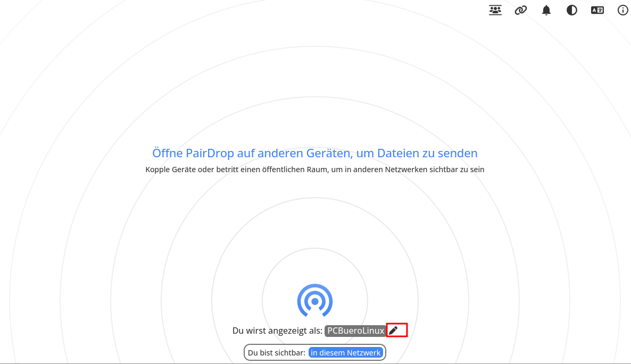This screenshot has height=364, width=631.
Task: Enable notifications via the bell icon
Action: pos(546,10)
